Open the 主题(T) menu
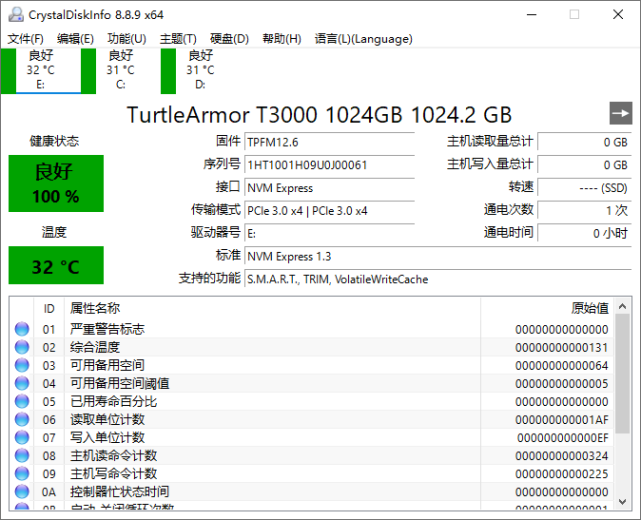The height and width of the screenshot is (520, 641). (x=178, y=39)
